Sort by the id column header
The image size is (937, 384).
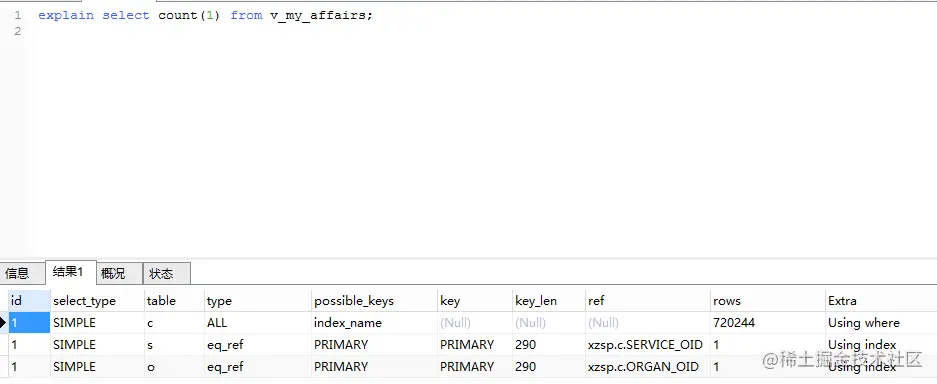click(x=29, y=301)
